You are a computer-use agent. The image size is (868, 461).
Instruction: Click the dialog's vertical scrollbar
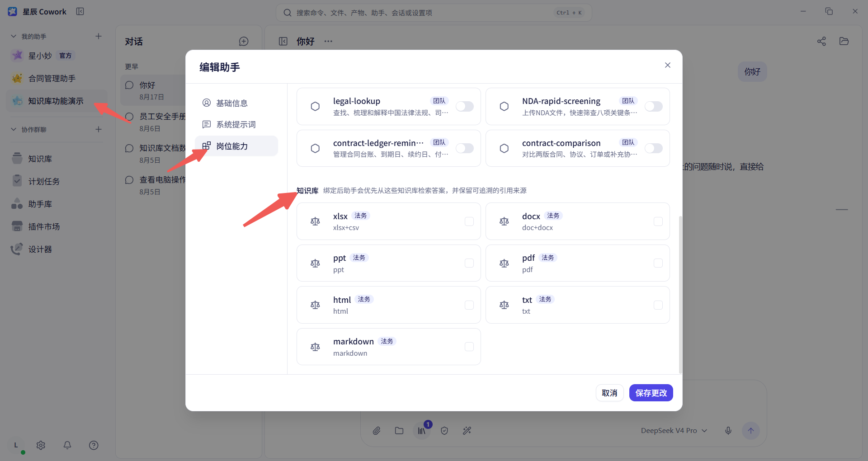point(680,295)
